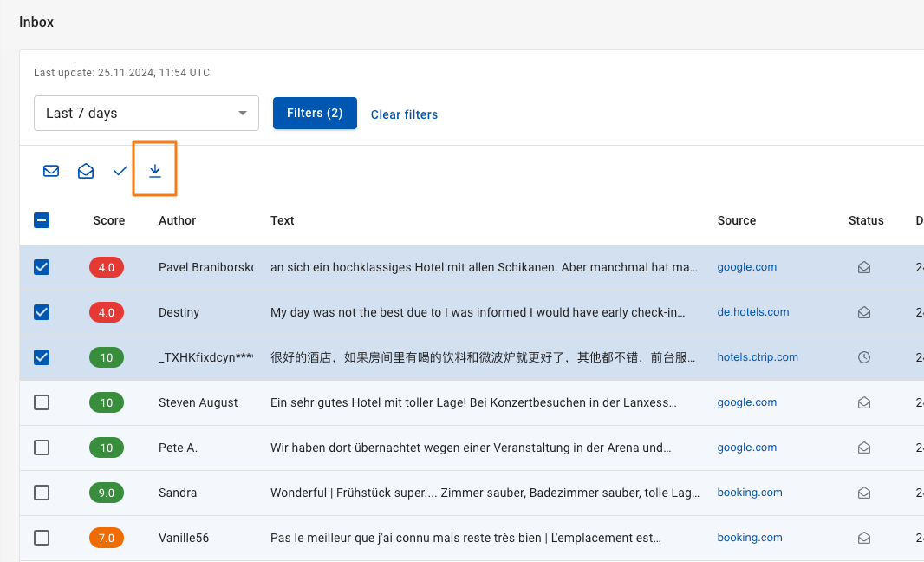
Task: Toggle the select-all header checkbox
Action: [42, 220]
